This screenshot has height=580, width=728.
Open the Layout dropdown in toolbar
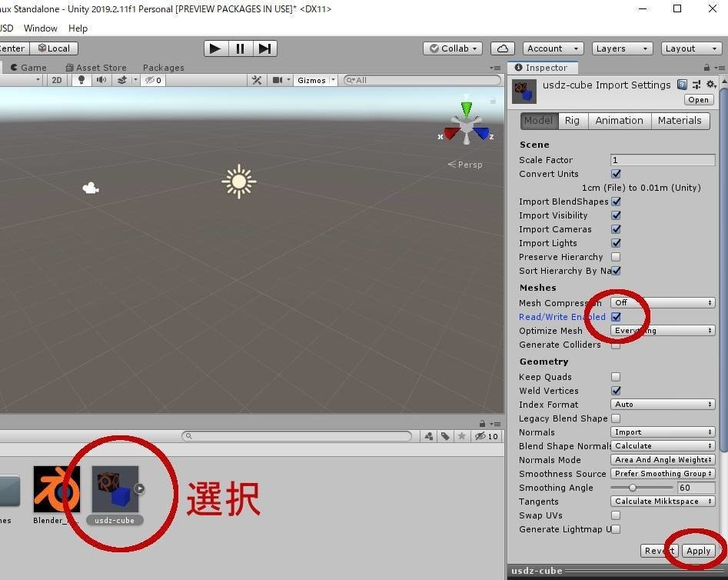(691, 48)
